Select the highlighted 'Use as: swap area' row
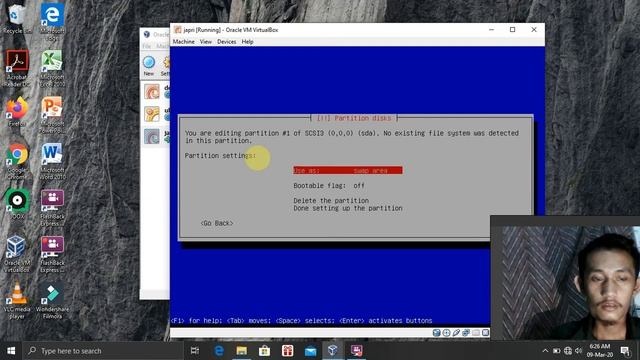 pos(348,170)
